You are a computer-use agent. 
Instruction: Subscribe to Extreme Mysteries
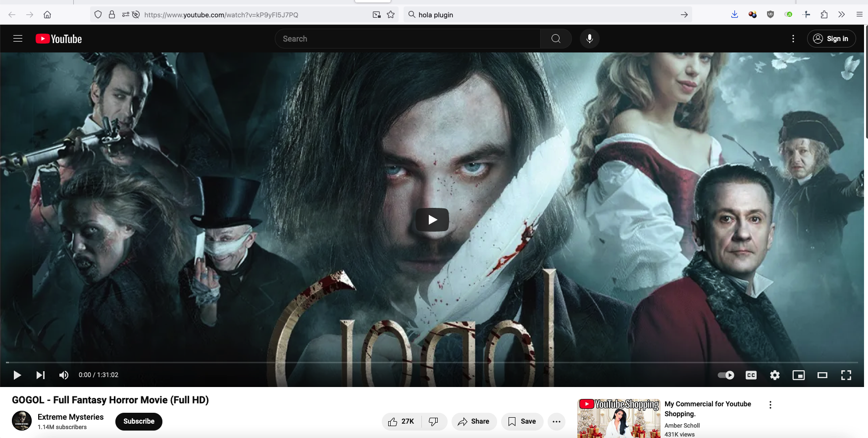[139, 422]
